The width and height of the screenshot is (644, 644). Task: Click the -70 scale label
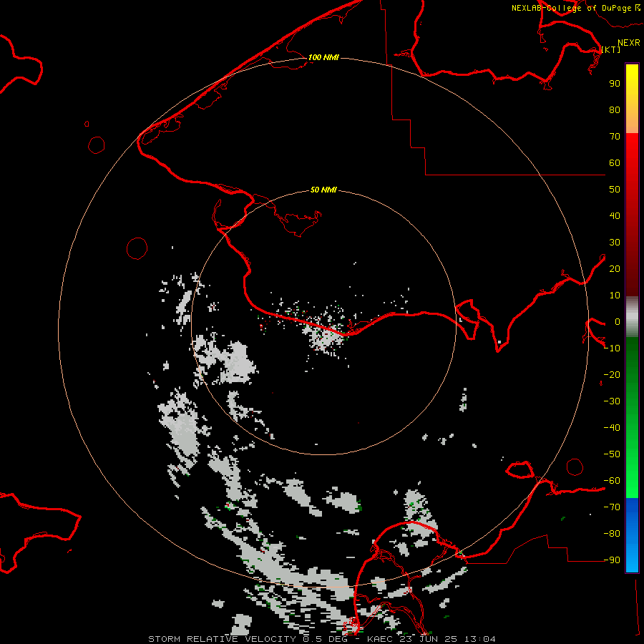pos(612,507)
